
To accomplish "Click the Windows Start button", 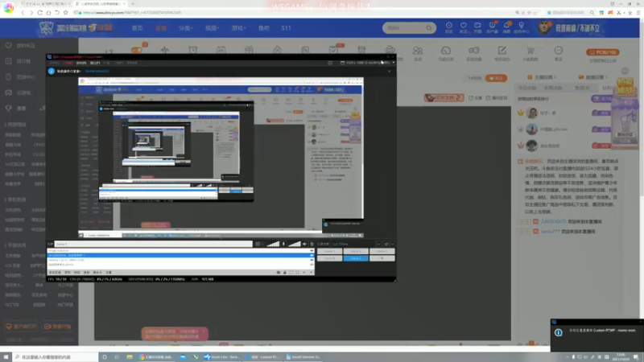I will tap(6, 356).
